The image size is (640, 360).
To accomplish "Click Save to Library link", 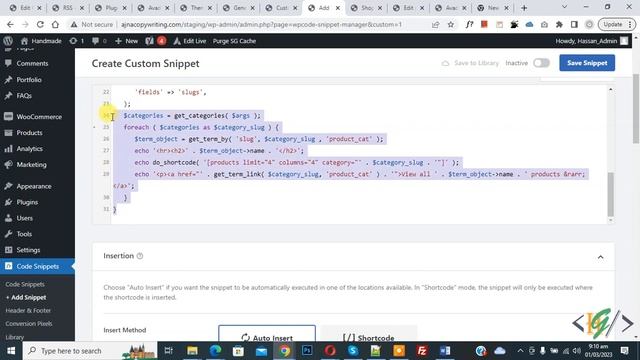I will pyautogui.click(x=470, y=63).
